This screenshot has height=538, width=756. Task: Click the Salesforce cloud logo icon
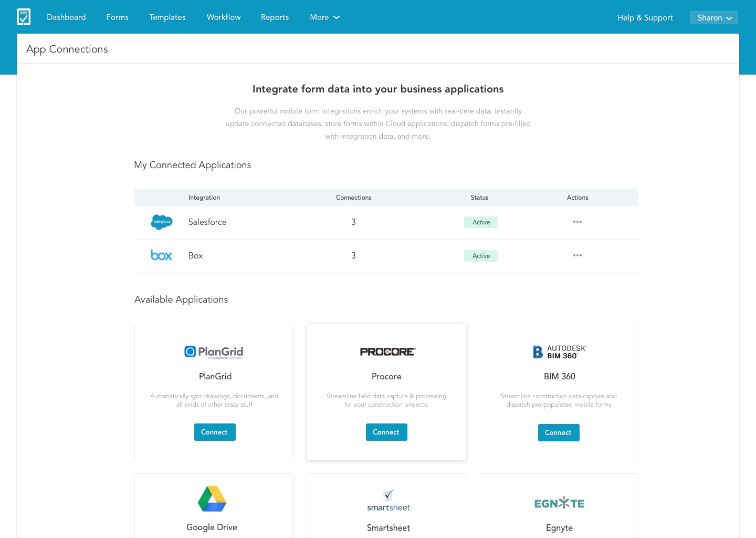point(161,222)
